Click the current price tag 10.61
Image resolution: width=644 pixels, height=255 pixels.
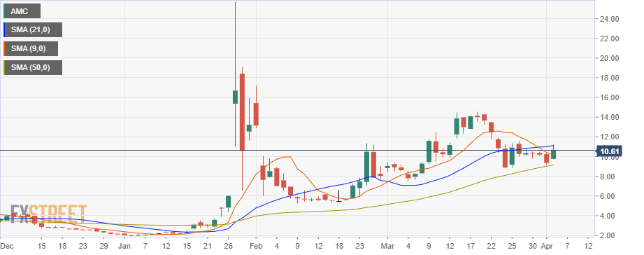[x=610, y=152]
